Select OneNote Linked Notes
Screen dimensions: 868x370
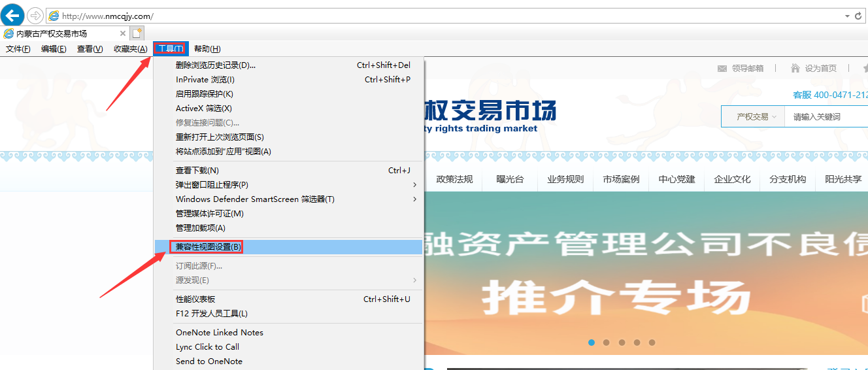(289, 333)
